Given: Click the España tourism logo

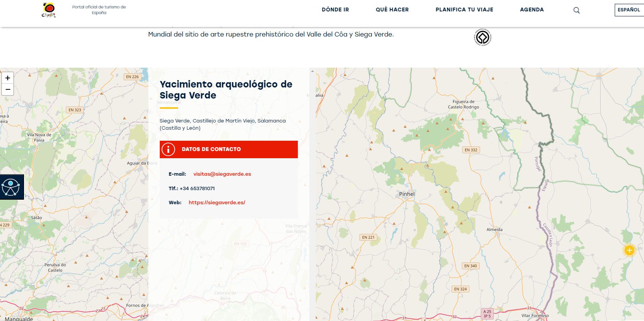Looking at the screenshot, I should tap(49, 10).
